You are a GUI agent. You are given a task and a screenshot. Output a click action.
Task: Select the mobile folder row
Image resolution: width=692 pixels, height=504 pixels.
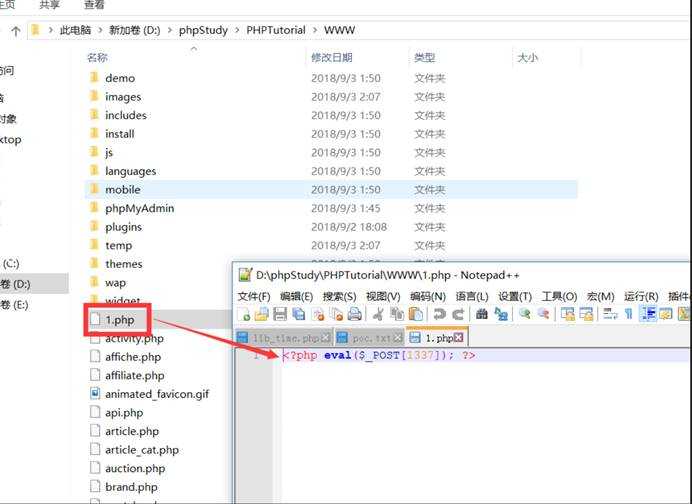pyautogui.click(x=331, y=190)
